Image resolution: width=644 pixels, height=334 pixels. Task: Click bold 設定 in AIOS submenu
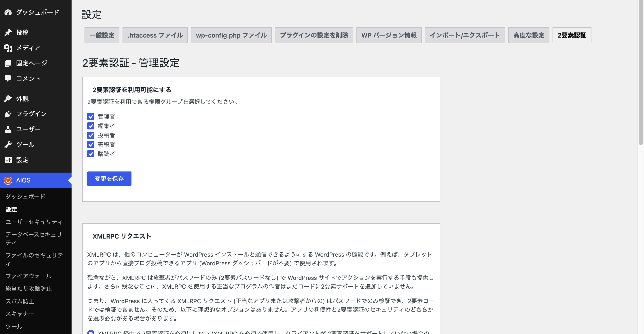[11, 209]
